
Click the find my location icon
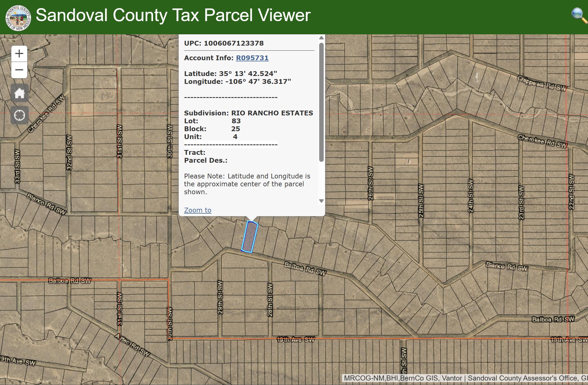point(19,115)
